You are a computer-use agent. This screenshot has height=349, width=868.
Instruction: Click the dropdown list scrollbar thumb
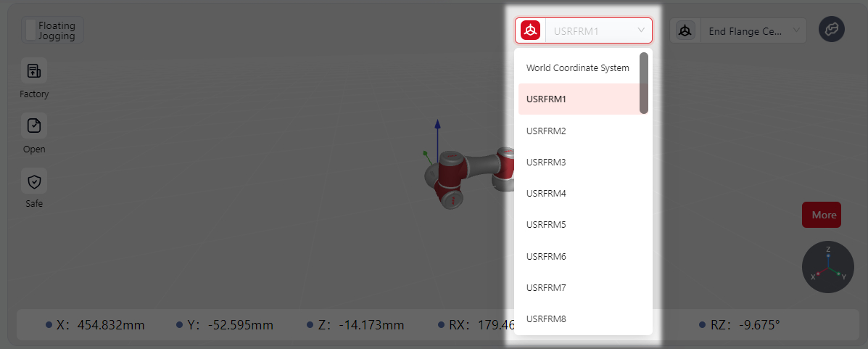click(644, 83)
